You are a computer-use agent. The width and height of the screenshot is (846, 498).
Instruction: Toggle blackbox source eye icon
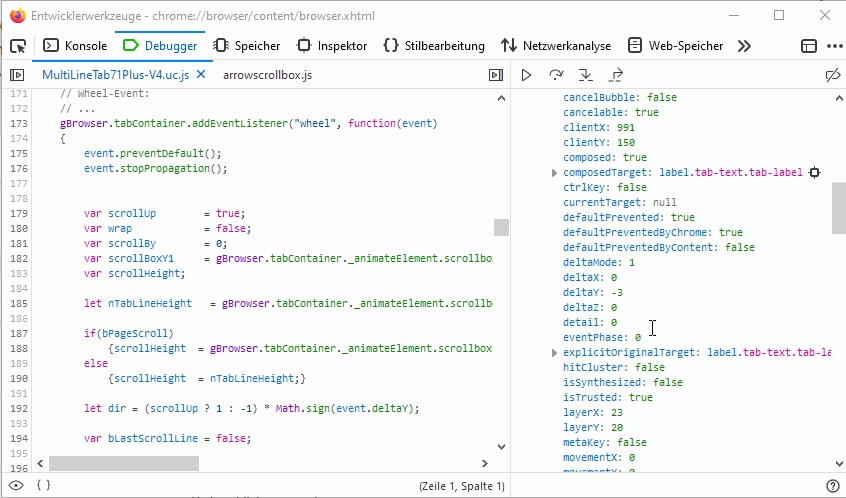coord(17,486)
